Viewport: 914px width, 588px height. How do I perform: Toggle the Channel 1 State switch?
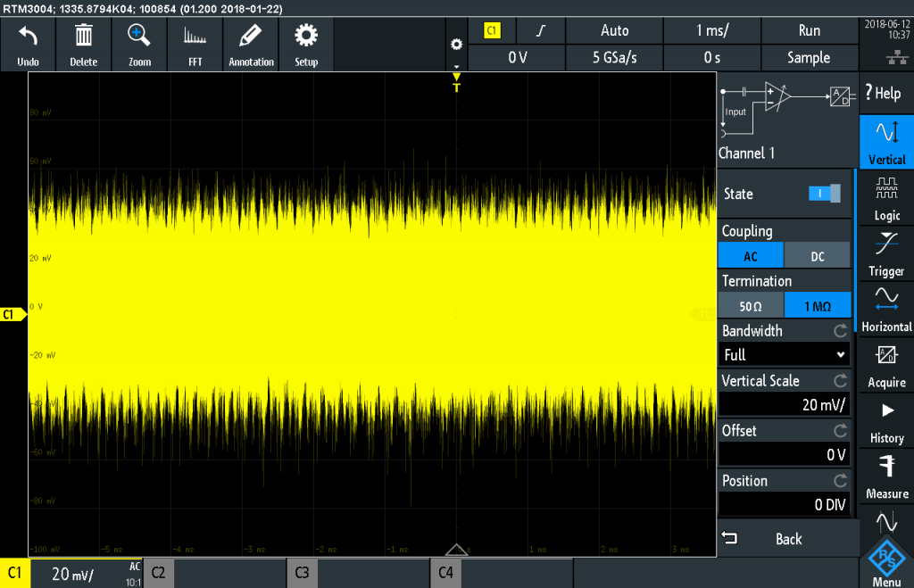point(824,194)
